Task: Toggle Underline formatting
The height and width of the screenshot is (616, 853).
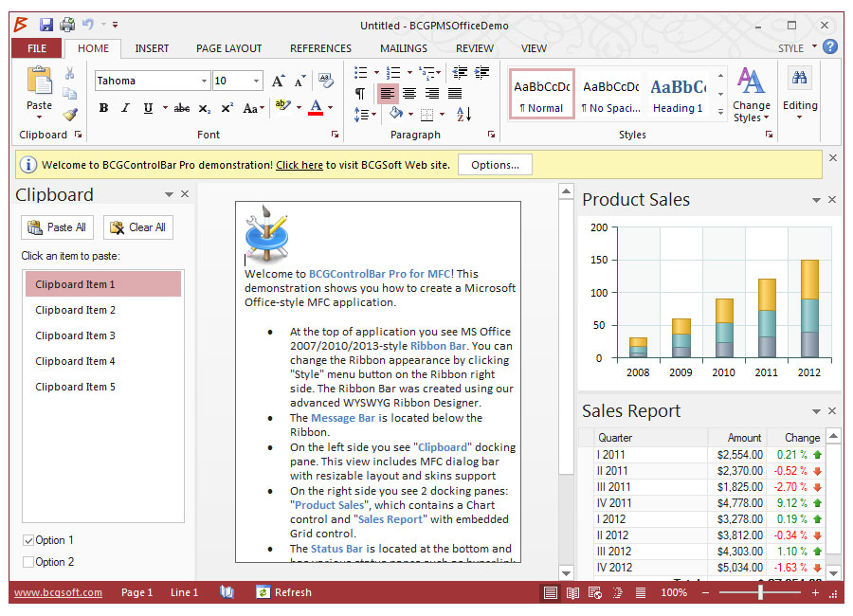Action: click(x=148, y=108)
